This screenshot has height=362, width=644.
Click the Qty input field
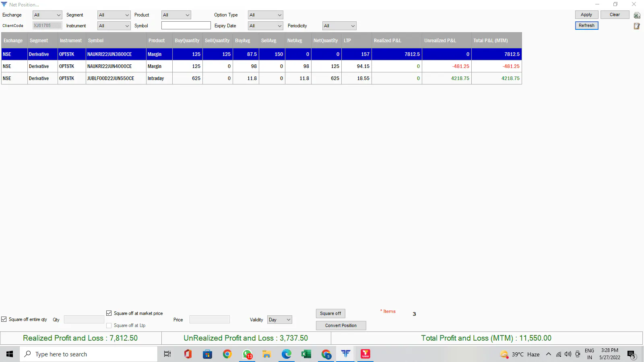click(84, 319)
